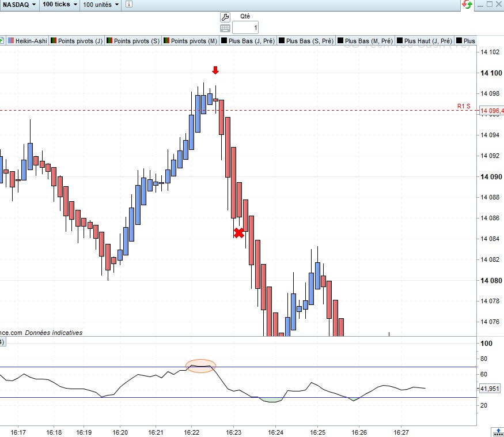Click into the Qté quantity input field
This screenshot has height=437, width=504.
[x=245, y=28]
